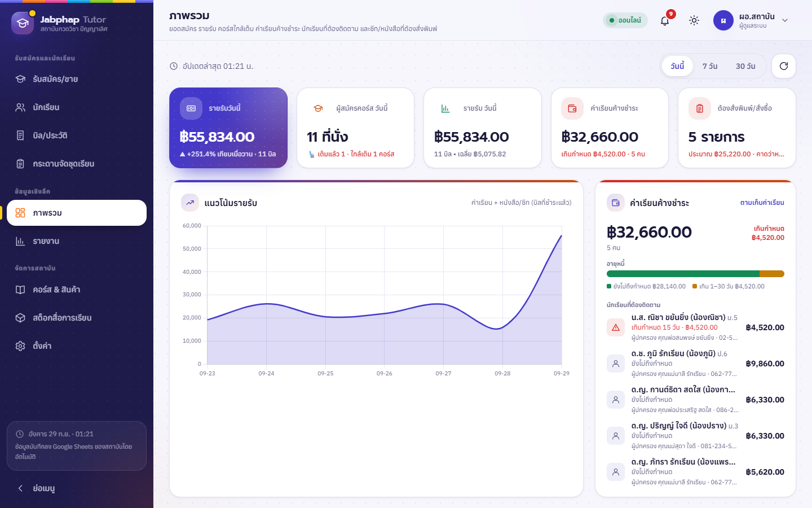812x508 pixels.
Task: Open ตั้งค่า settings
Action: coord(77,346)
